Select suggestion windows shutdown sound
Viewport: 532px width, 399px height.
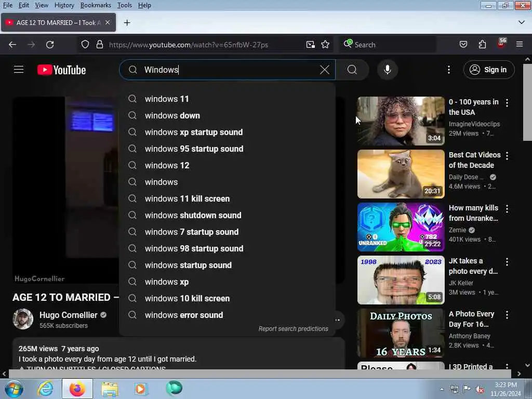click(x=228, y=215)
